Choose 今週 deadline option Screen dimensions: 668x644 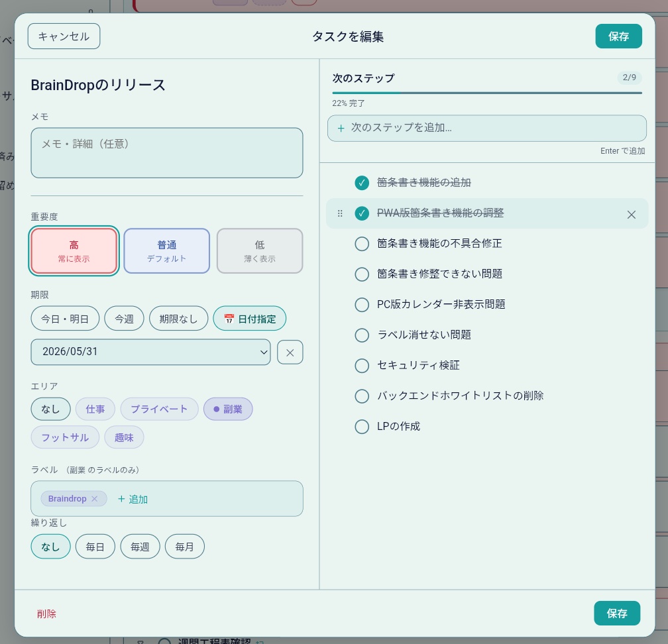tap(124, 319)
